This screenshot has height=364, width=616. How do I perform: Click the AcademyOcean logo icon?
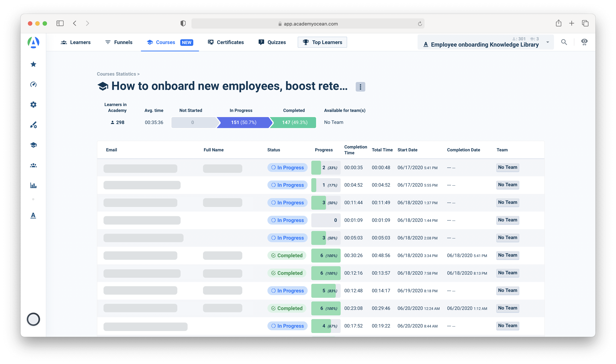click(33, 42)
